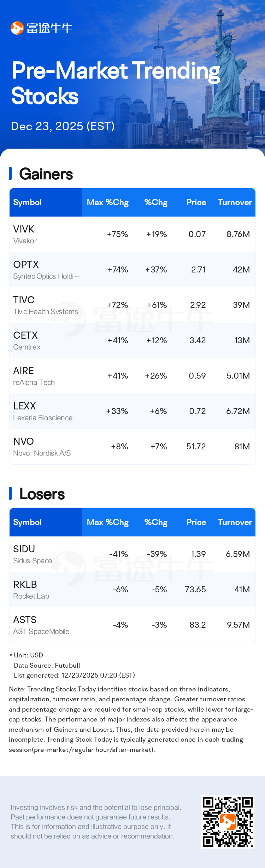265x868 pixels.
Task: Click the Futubull icon inside QR code
Action: tap(228, 822)
